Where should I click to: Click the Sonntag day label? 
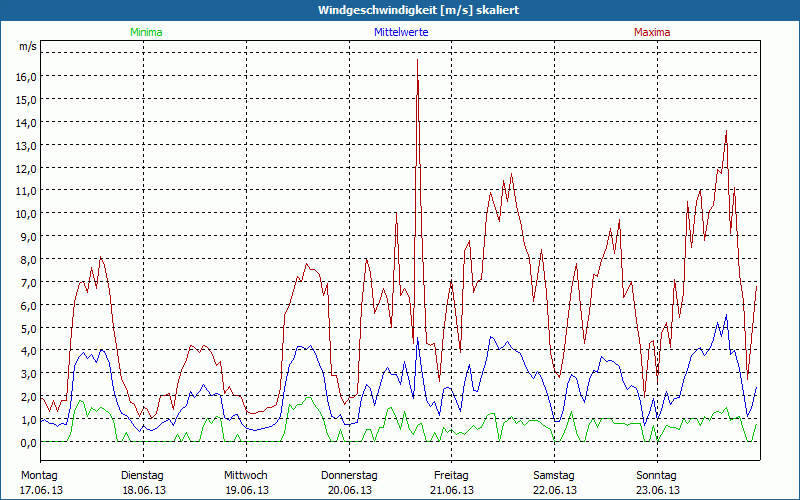pos(657,476)
